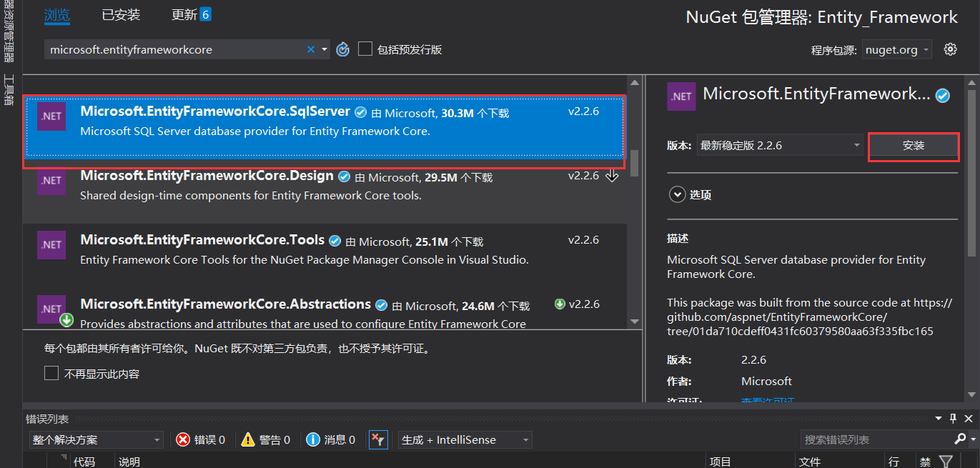The width and height of the screenshot is (980, 468).
Task: Open NuGet settings gear icon
Action: [950, 49]
